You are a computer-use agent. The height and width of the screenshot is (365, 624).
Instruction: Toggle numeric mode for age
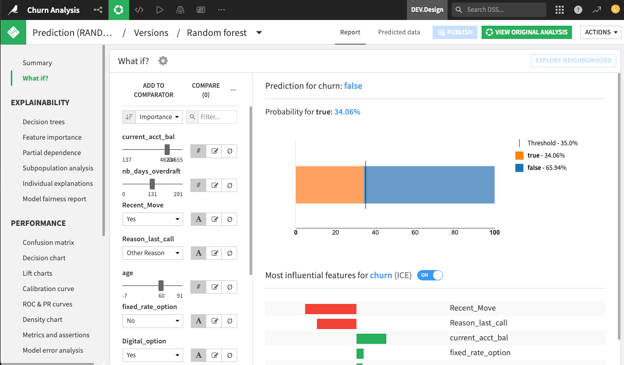coord(198,287)
